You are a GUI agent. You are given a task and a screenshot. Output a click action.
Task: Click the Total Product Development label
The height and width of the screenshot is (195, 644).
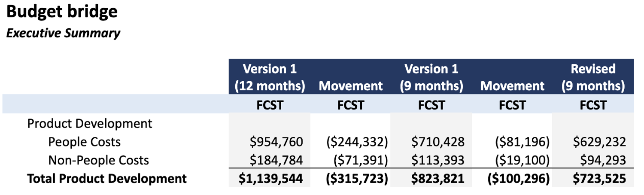107,178
